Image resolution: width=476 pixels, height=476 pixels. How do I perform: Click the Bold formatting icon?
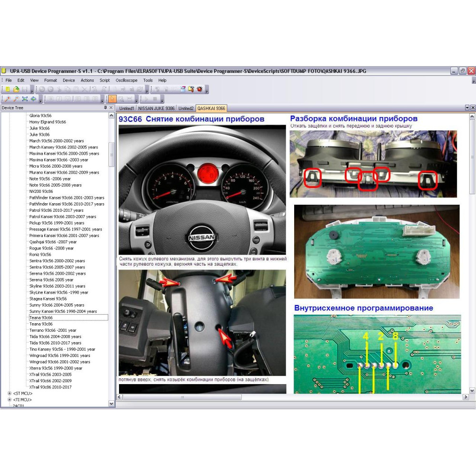tap(51, 99)
